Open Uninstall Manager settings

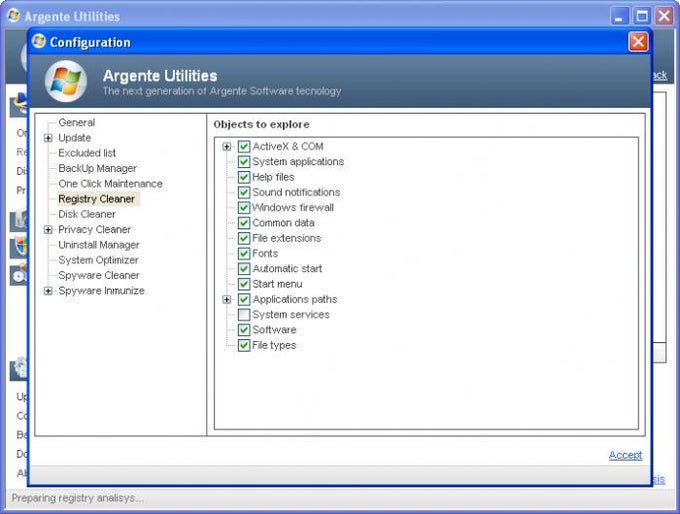99,245
